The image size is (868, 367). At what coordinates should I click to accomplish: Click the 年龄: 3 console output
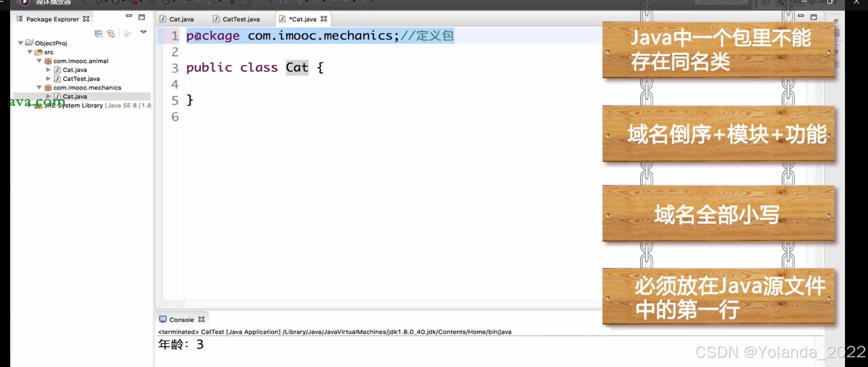click(181, 344)
